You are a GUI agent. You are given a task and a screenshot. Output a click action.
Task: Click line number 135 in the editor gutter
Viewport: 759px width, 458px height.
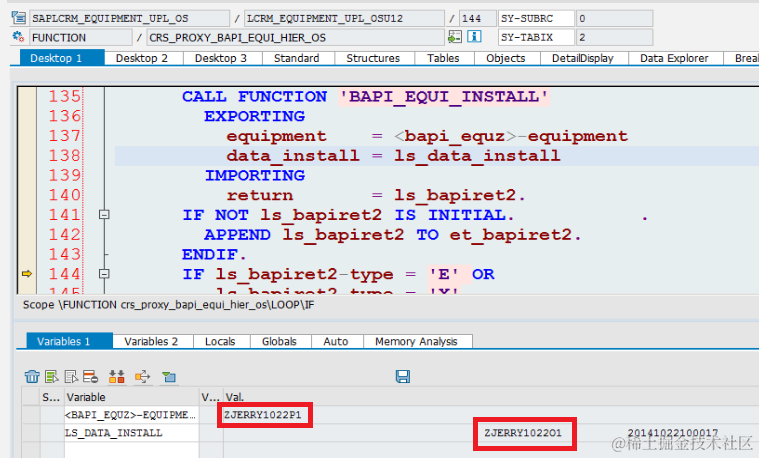click(64, 96)
